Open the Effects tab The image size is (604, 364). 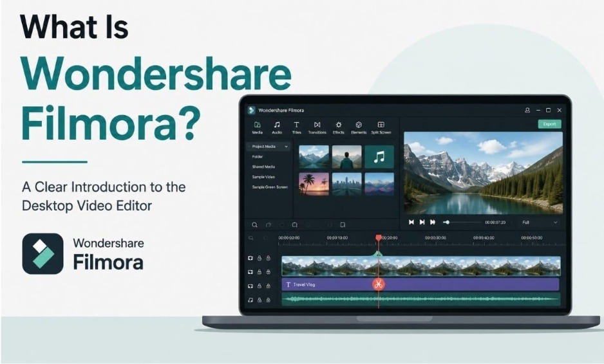[338, 128]
